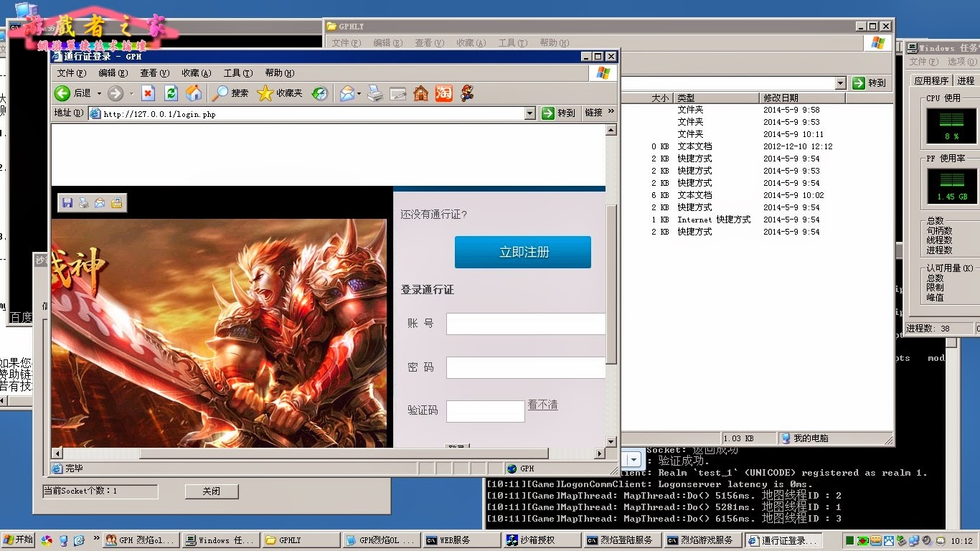Select the row dated 2012-12-10 12:12

click(x=758, y=146)
